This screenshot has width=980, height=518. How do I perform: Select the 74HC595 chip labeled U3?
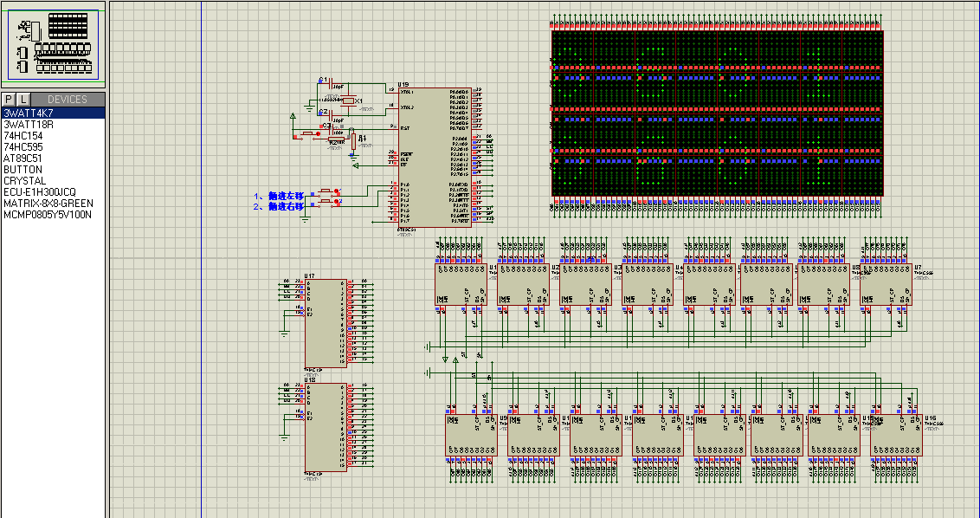point(585,285)
